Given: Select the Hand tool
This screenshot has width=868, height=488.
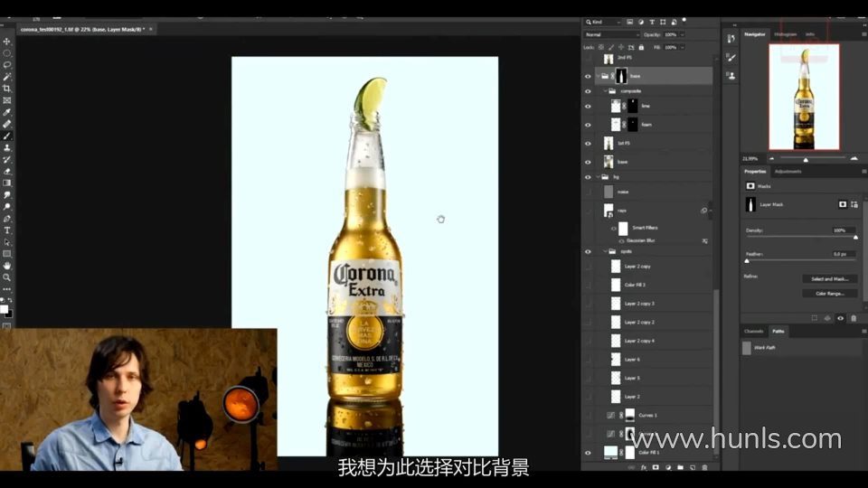Looking at the screenshot, I should pyautogui.click(x=6, y=266).
